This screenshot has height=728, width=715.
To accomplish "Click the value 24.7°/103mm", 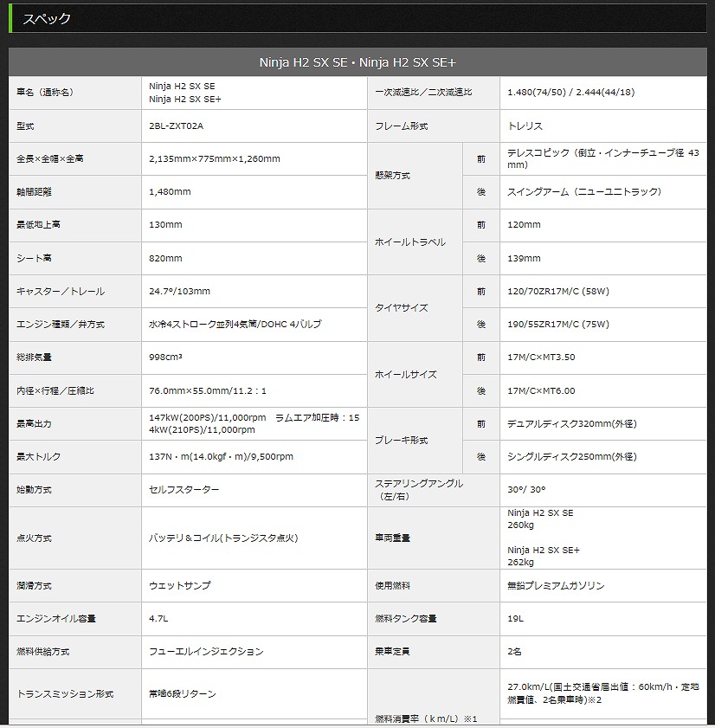I will [x=180, y=292].
